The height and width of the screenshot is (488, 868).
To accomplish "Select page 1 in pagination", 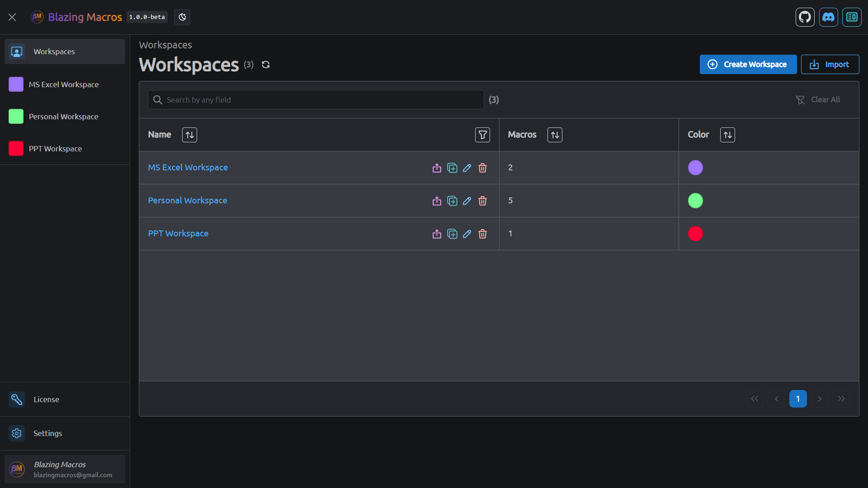I will [798, 399].
